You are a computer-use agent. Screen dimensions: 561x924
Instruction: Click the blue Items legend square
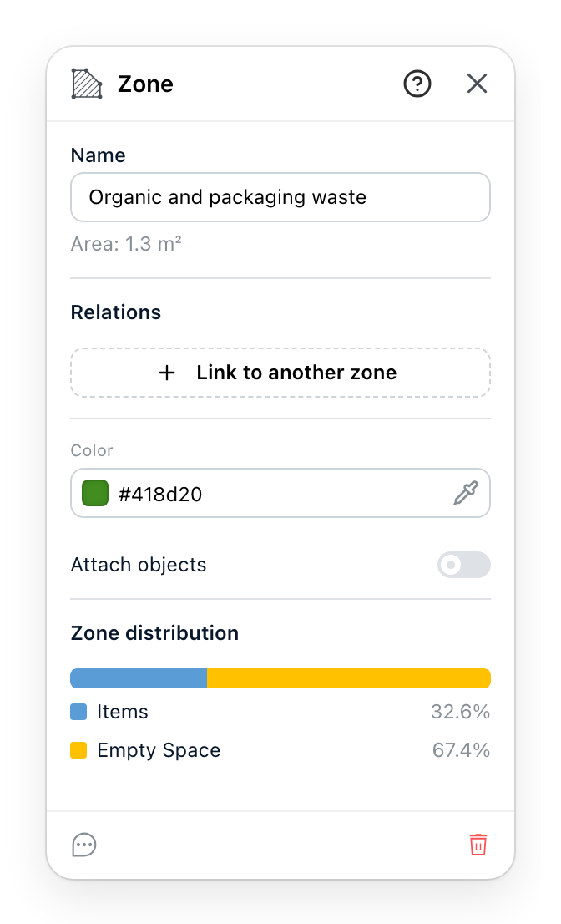[78, 712]
